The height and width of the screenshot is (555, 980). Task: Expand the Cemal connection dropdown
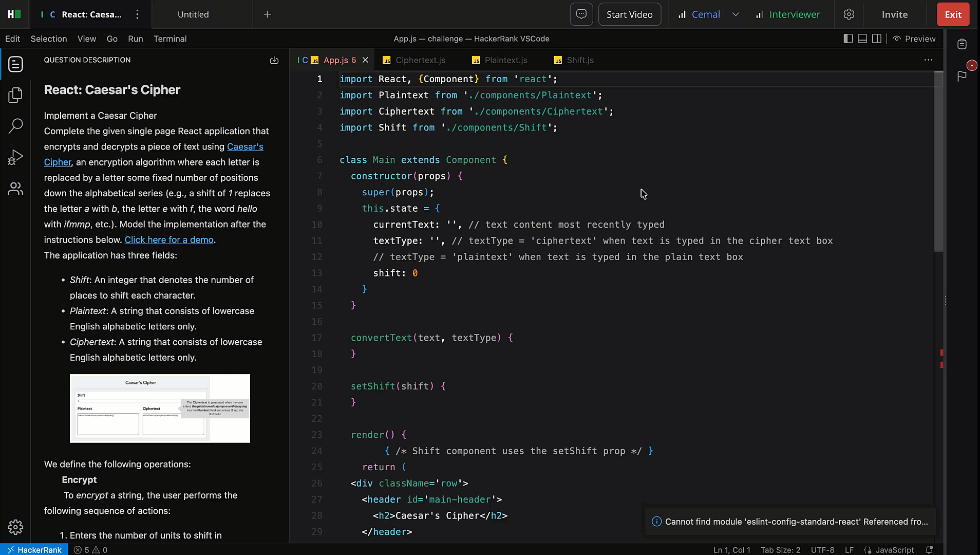pyautogui.click(x=736, y=14)
